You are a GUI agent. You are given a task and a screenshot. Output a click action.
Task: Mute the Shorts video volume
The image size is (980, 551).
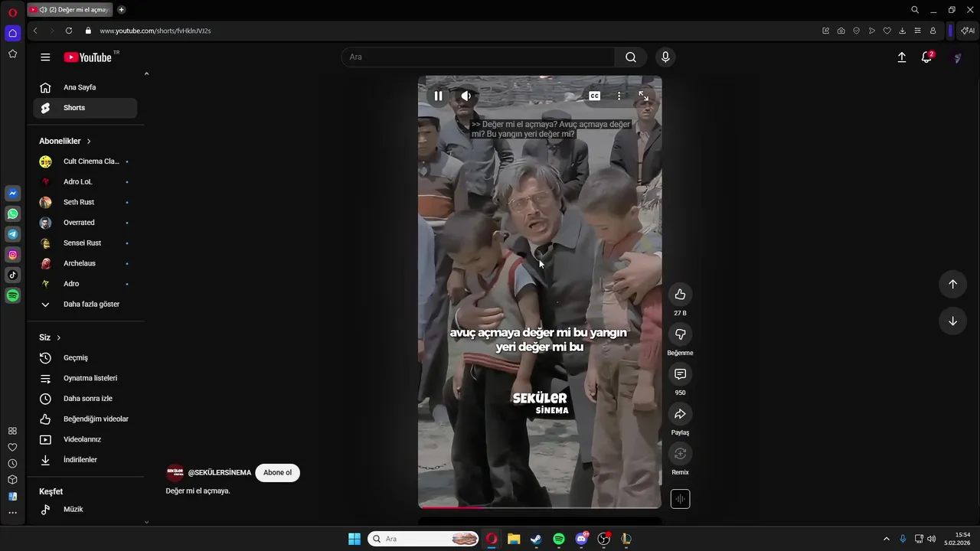(x=465, y=96)
